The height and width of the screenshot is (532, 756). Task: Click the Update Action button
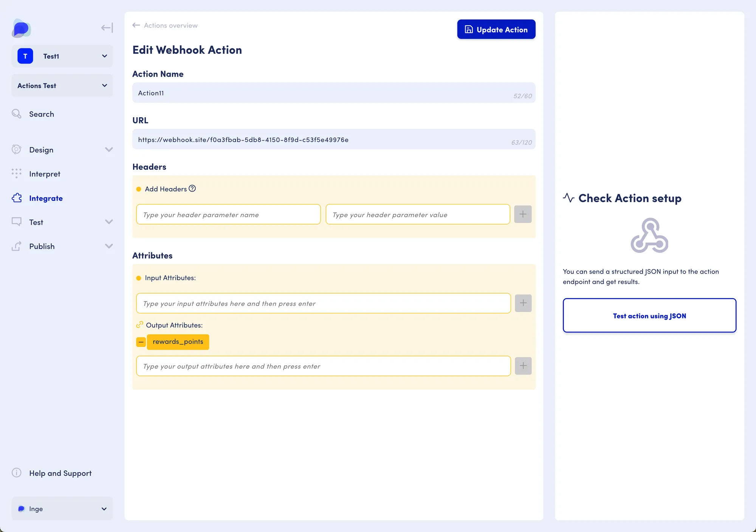point(496,29)
